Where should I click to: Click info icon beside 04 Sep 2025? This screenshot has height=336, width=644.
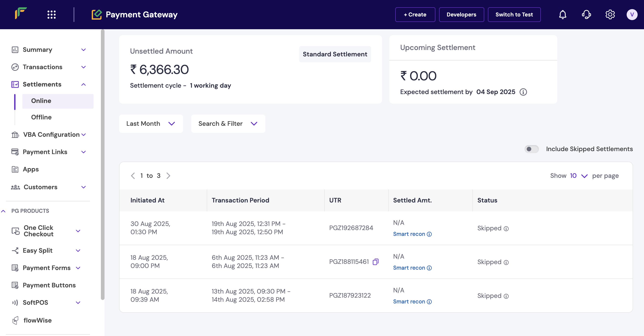pos(523,92)
